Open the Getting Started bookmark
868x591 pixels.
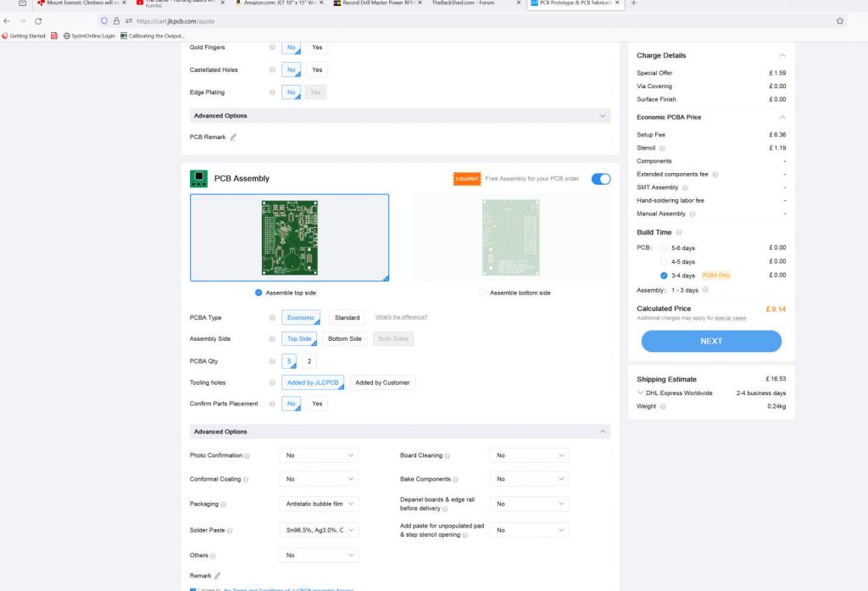coord(25,36)
